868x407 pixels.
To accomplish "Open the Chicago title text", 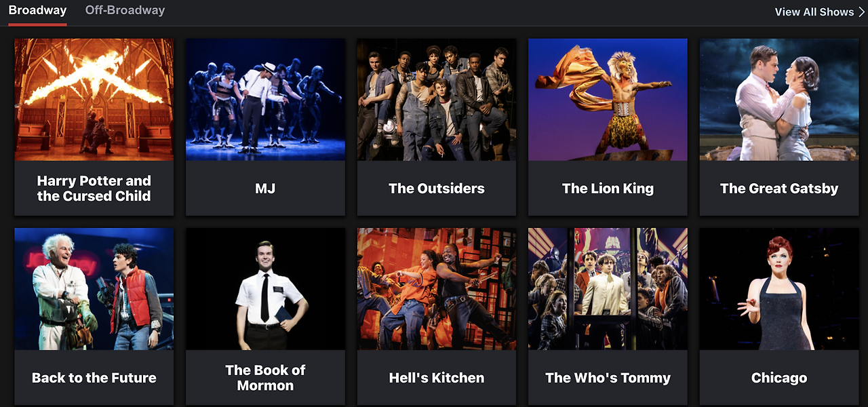I will click(779, 378).
